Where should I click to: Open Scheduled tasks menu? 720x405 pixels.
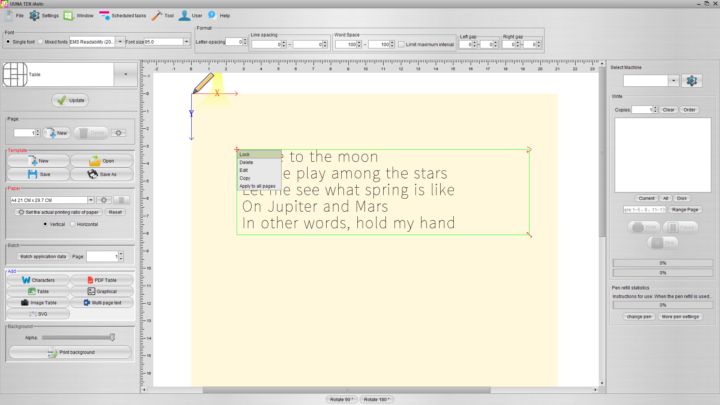coord(123,16)
